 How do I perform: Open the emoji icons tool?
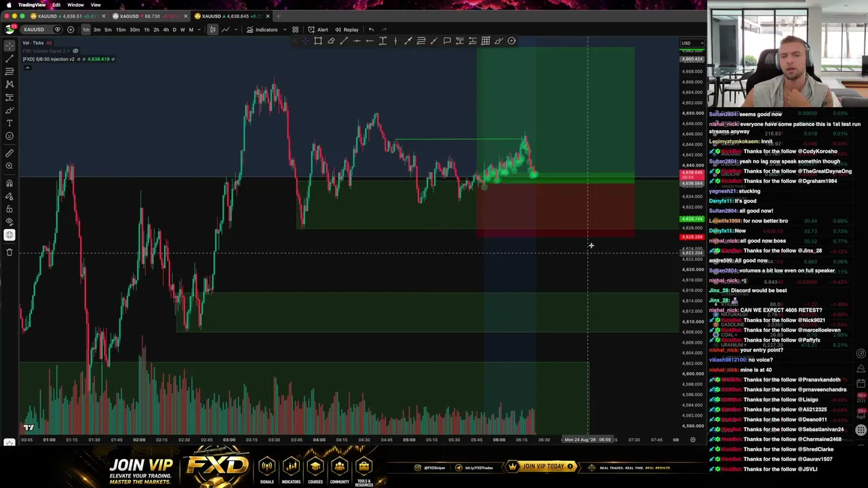tap(9, 136)
